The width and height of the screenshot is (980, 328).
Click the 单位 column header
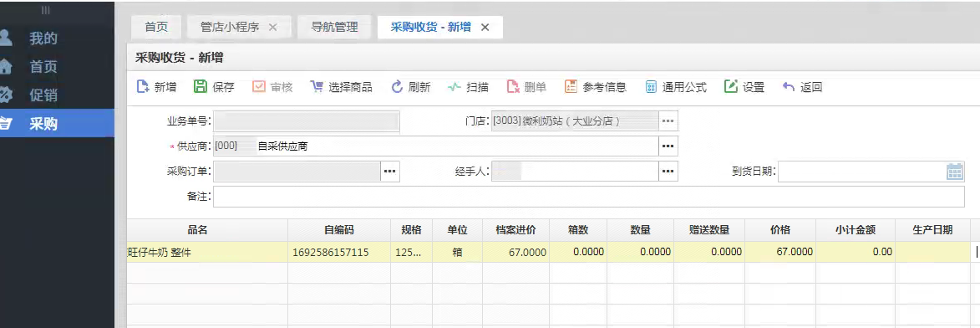coord(458,230)
